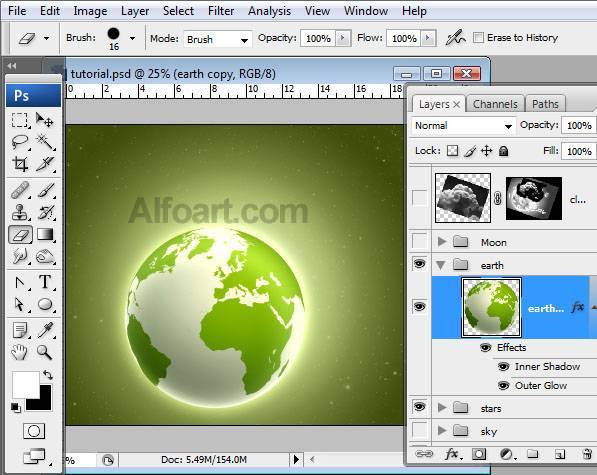The width and height of the screenshot is (597, 475).
Task: Expand the Moon group
Action: click(x=442, y=241)
